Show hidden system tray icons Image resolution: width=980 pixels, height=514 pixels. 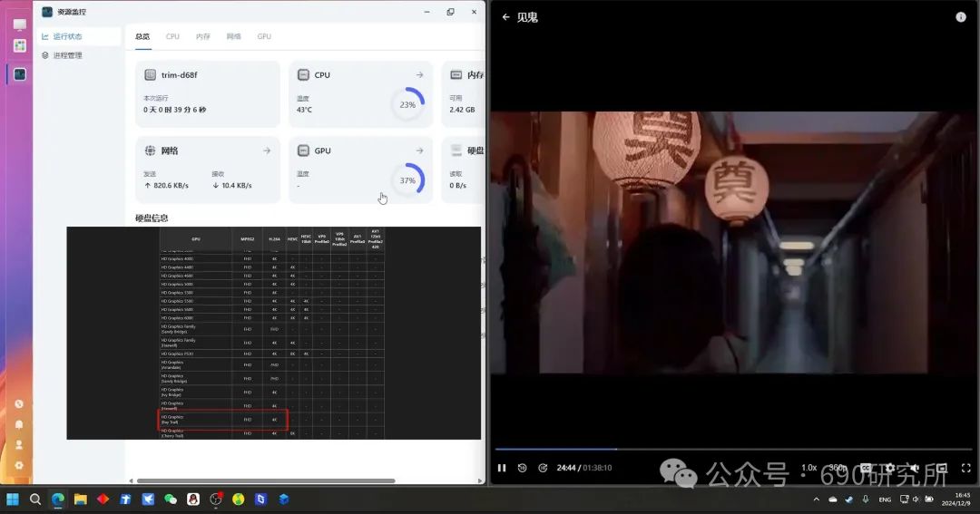(817, 499)
